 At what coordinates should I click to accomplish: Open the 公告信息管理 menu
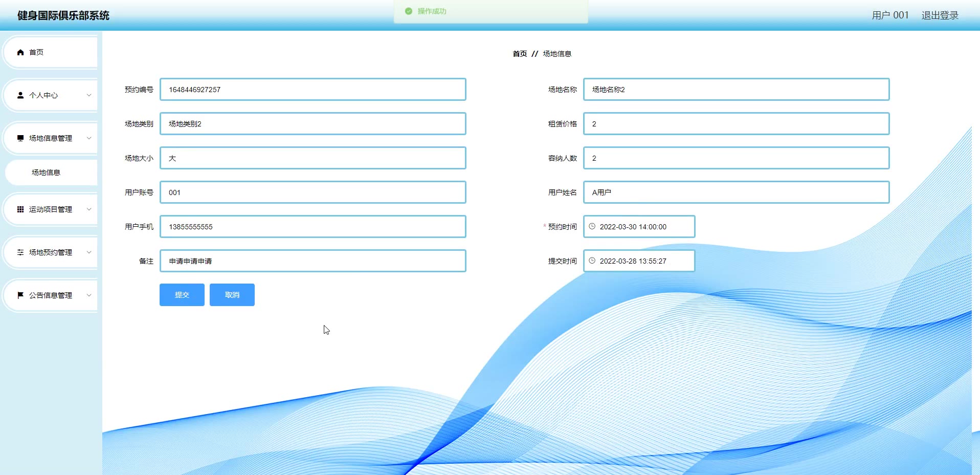pyautogui.click(x=51, y=295)
